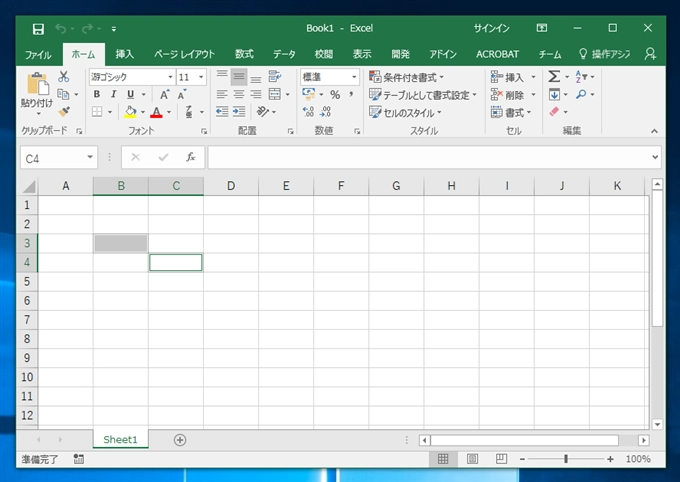Zoom in with the plus button

coord(610,459)
